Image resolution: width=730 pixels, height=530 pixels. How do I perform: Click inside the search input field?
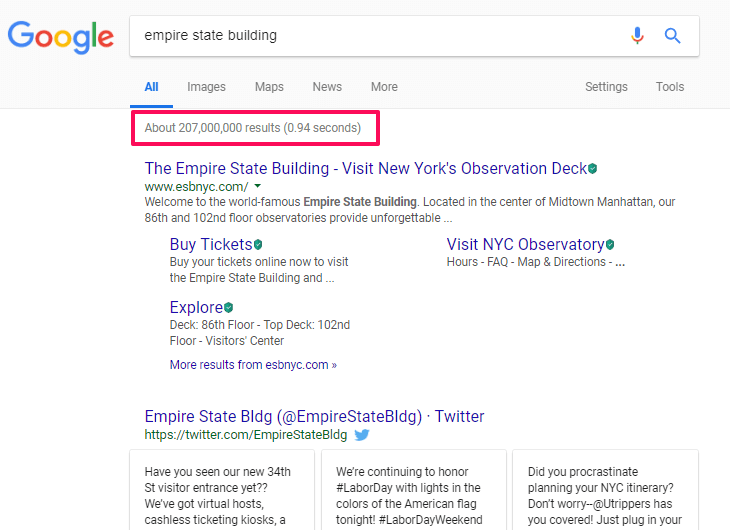click(x=370, y=36)
